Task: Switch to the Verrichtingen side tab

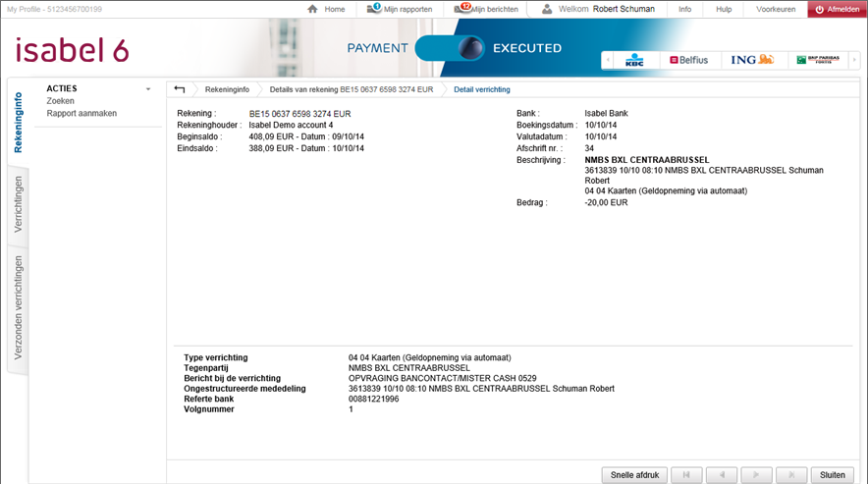Action: [19, 205]
